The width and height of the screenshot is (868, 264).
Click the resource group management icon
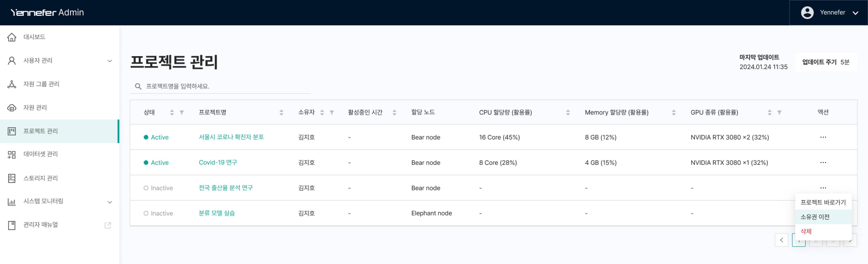coord(12,84)
